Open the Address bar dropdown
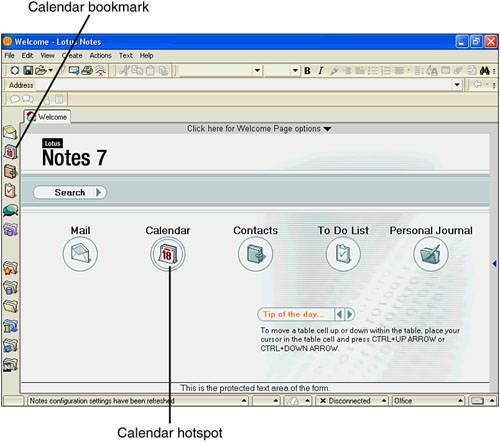The height and width of the screenshot is (442, 500). pos(457,85)
